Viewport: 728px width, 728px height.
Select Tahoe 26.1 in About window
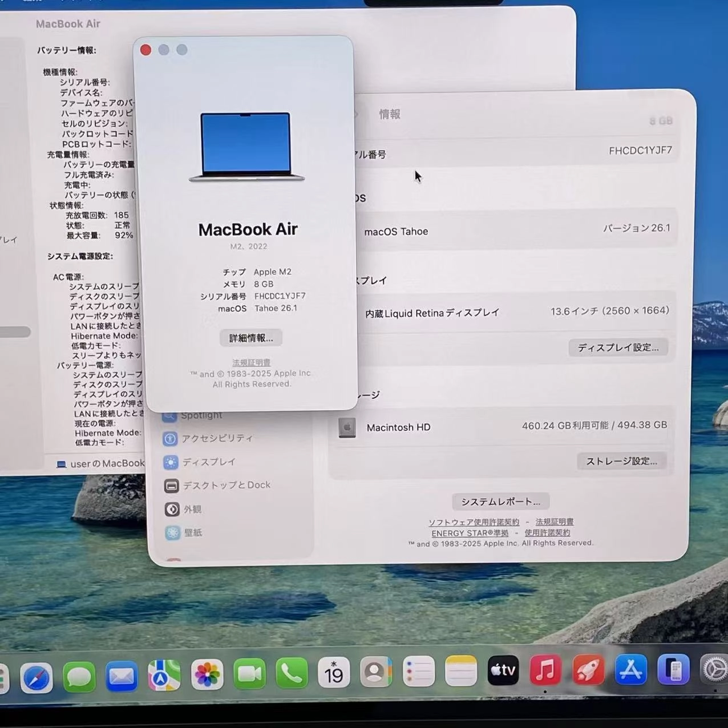click(276, 308)
